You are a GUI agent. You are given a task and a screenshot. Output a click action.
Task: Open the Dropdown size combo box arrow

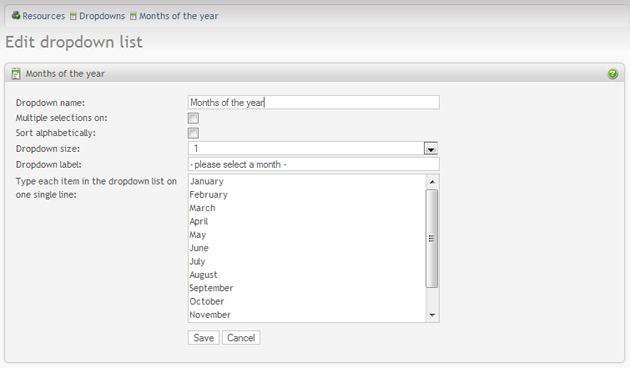tap(431, 149)
